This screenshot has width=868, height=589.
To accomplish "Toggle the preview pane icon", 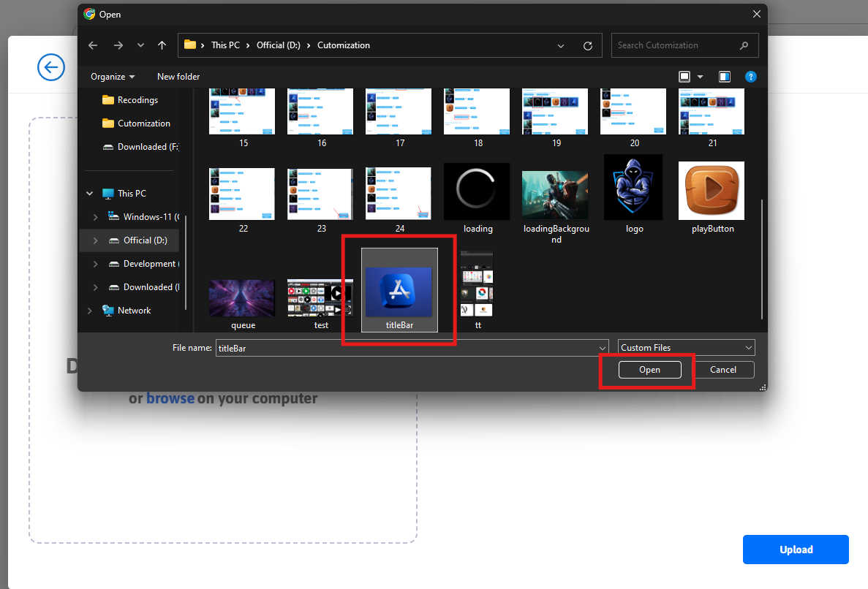I will click(724, 77).
